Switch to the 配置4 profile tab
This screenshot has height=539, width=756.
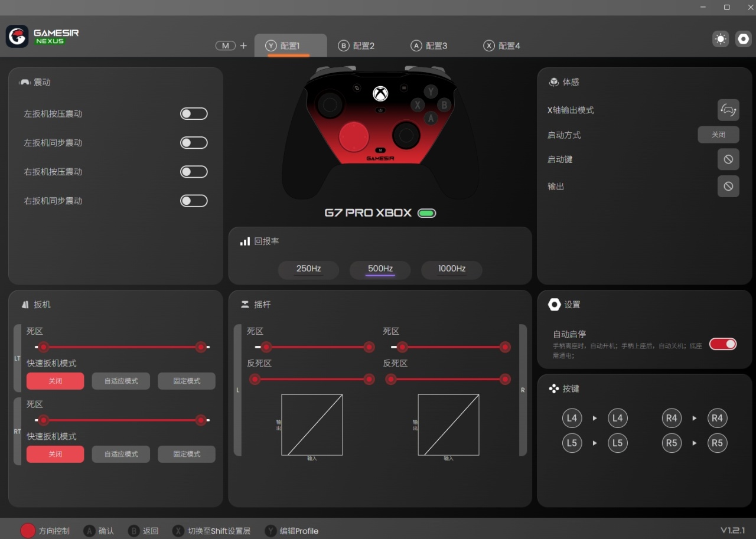pos(502,45)
